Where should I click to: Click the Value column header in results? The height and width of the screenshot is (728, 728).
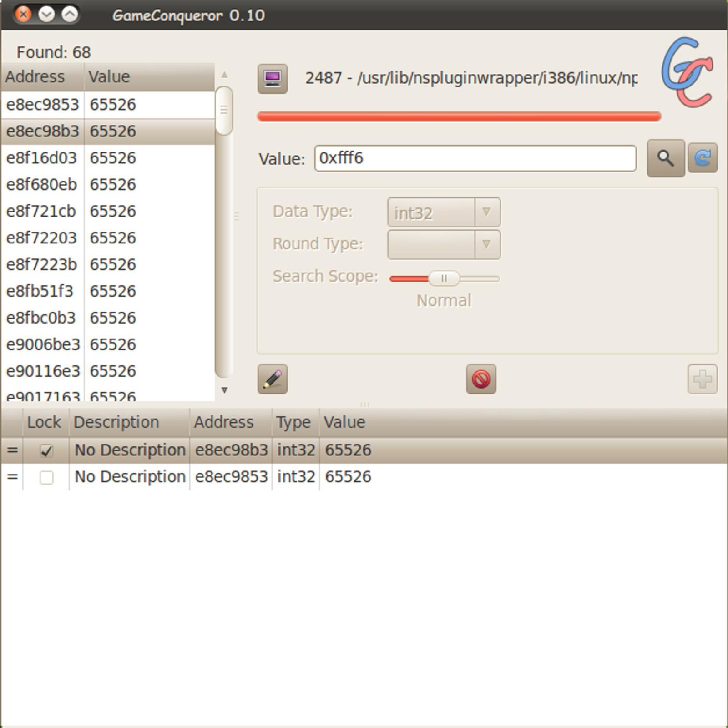point(148,77)
